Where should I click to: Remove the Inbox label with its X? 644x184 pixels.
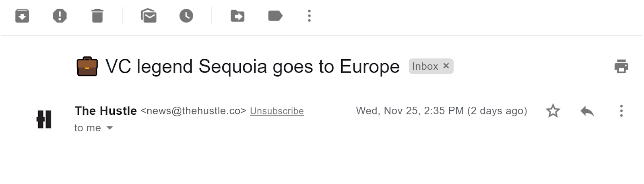click(x=446, y=66)
